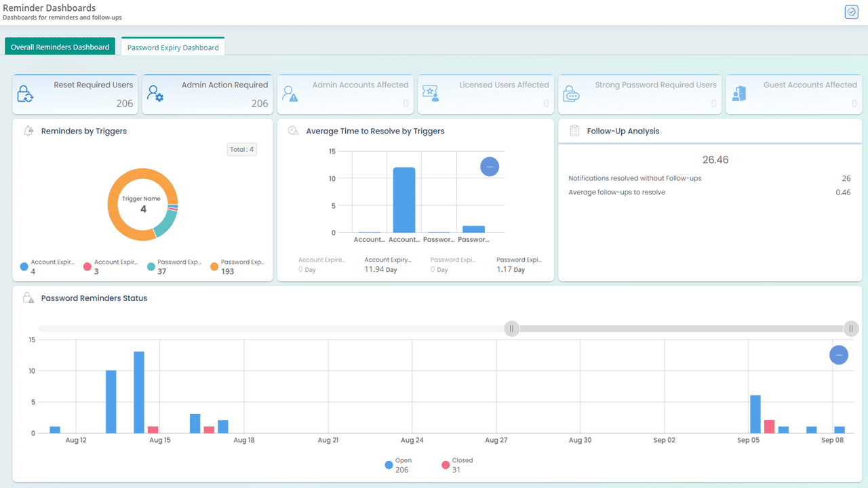
Task: Click the tall bar in Average Time chart
Action: coord(404,200)
